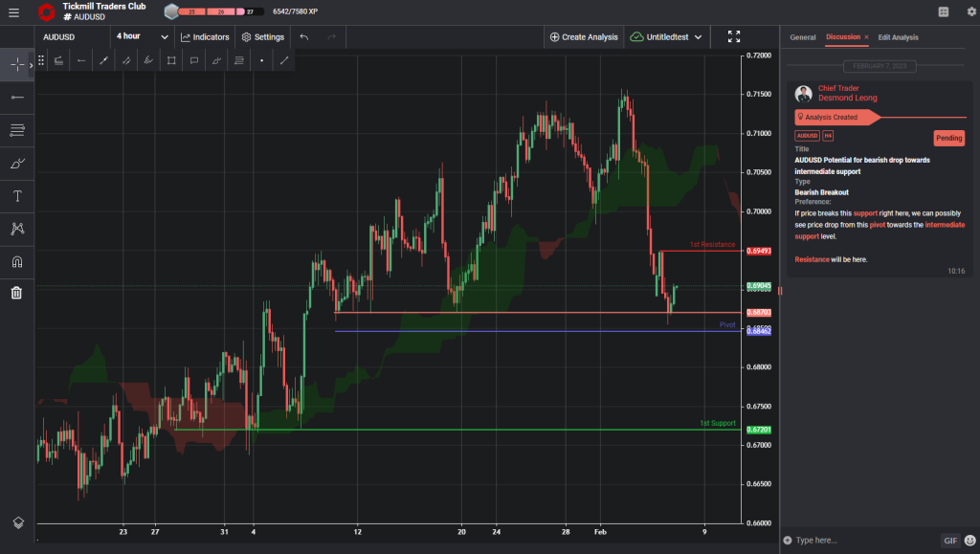Open the Indicators panel

pos(203,36)
